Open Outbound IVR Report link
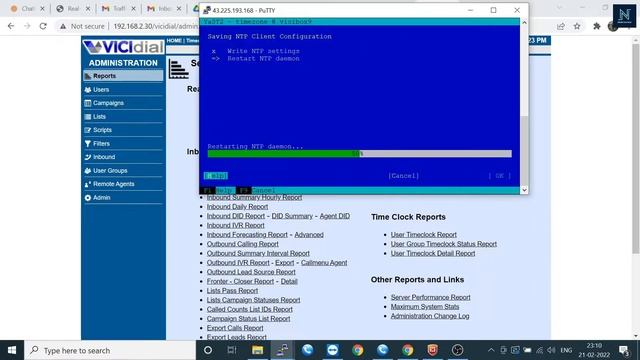 pos(238,262)
